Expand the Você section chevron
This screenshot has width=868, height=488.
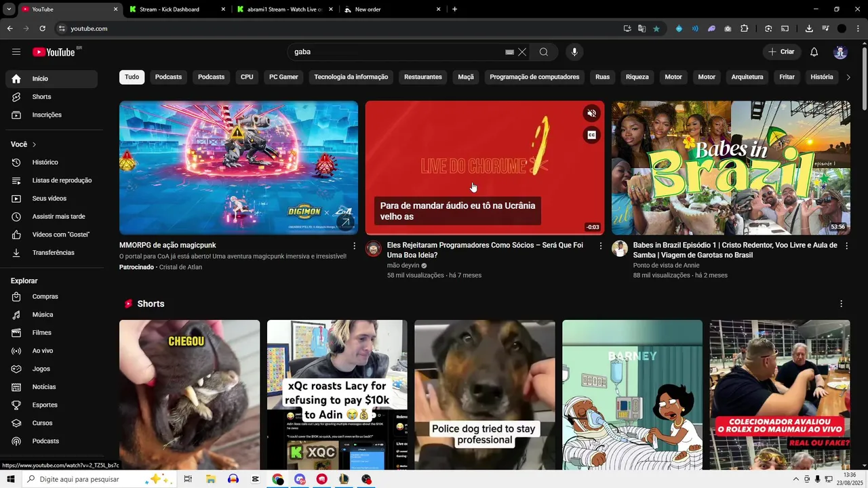(34, 144)
